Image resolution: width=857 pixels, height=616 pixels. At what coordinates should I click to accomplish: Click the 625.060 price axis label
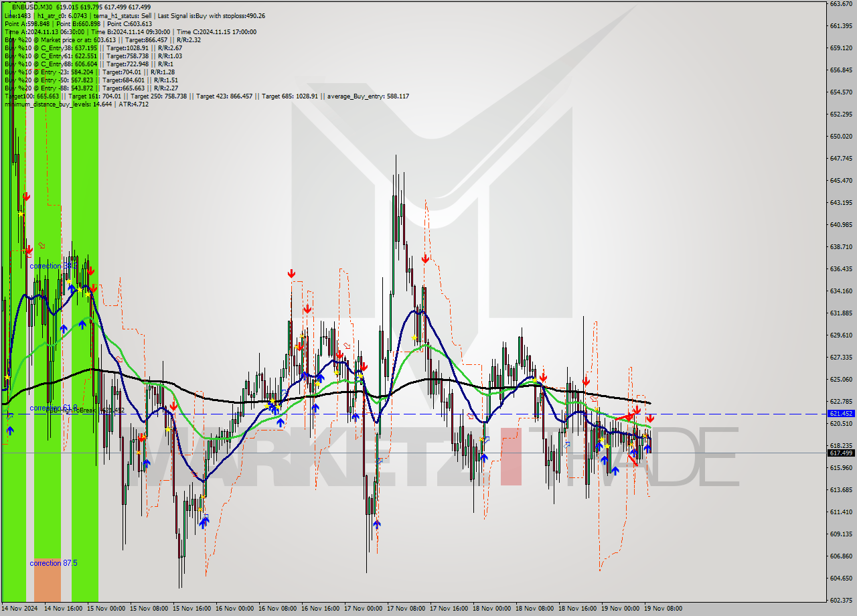pyautogui.click(x=841, y=379)
